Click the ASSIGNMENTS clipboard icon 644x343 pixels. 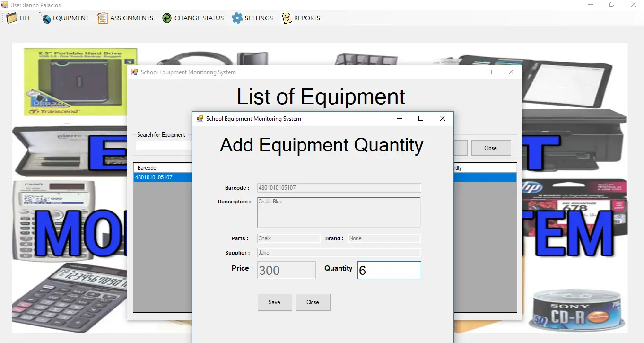[103, 18]
